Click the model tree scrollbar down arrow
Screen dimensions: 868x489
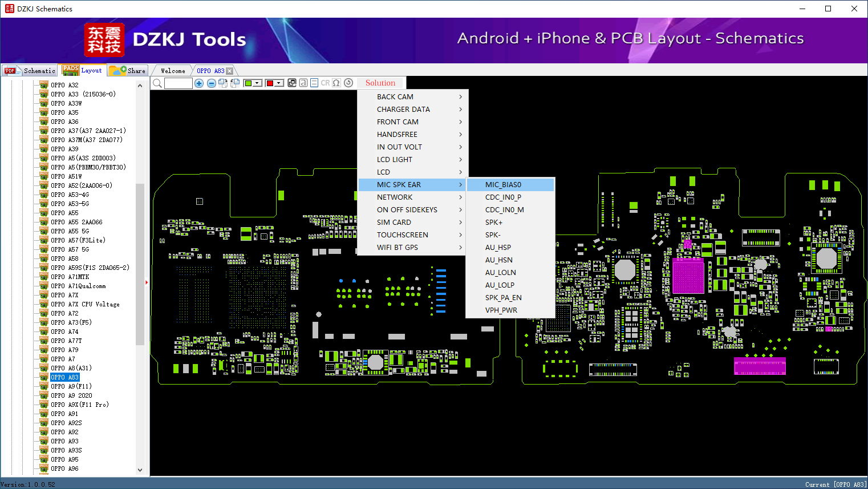click(x=140, y=470)
